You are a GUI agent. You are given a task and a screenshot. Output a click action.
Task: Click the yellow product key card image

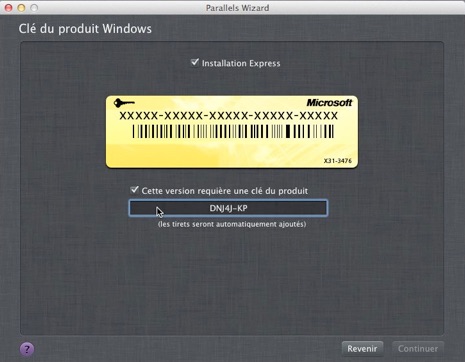232,132
